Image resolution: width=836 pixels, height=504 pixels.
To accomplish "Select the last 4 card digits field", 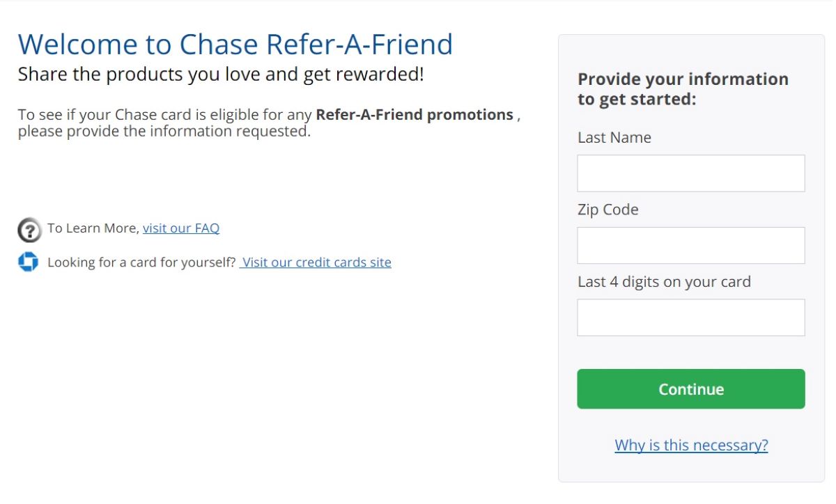I will pos(690,317).
